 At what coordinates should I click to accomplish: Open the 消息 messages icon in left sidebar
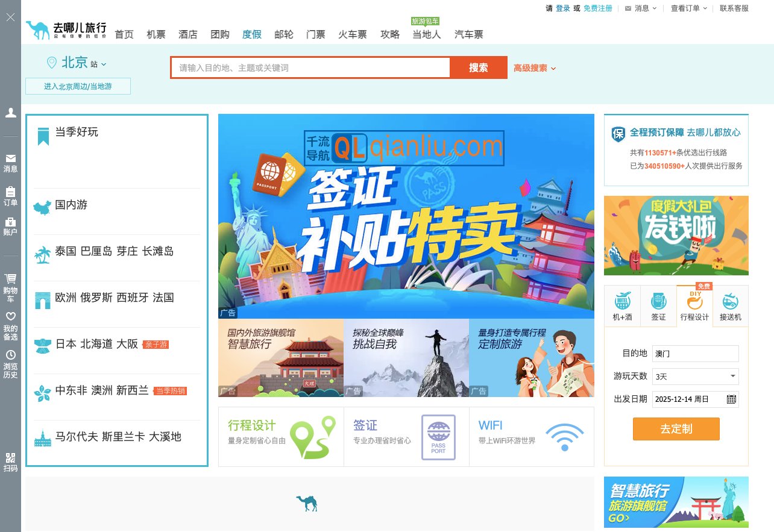(x=10, y=159)
